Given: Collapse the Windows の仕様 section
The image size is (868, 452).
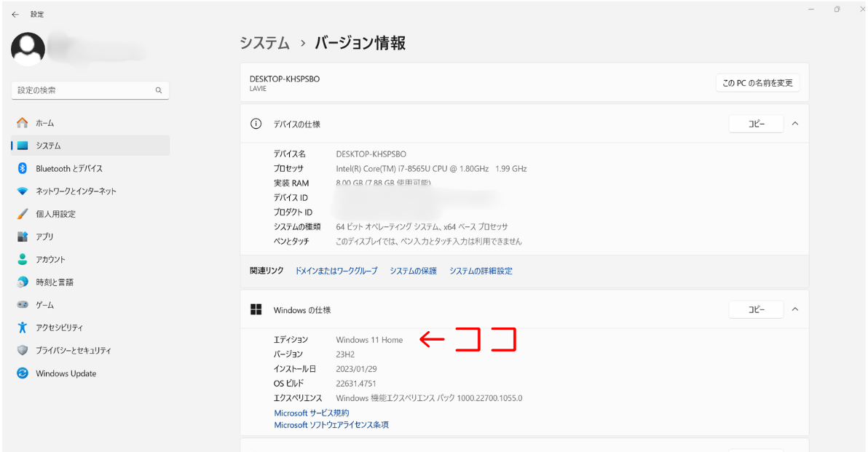Looking at the screenshot, I should tap(795, 309).
